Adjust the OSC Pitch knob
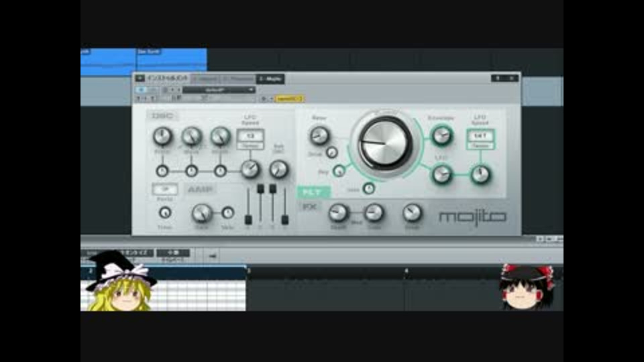644x362 pixels. pos(162,136)
